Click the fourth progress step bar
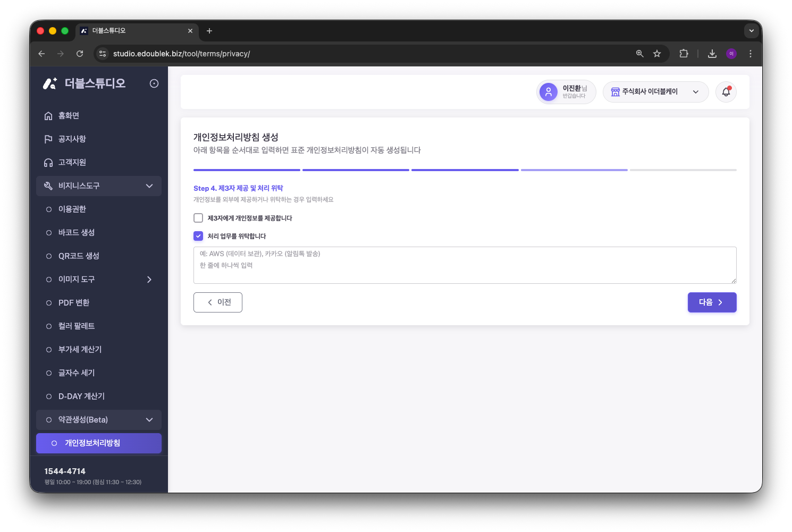This screenshot has height=532, width=792. 574,170
